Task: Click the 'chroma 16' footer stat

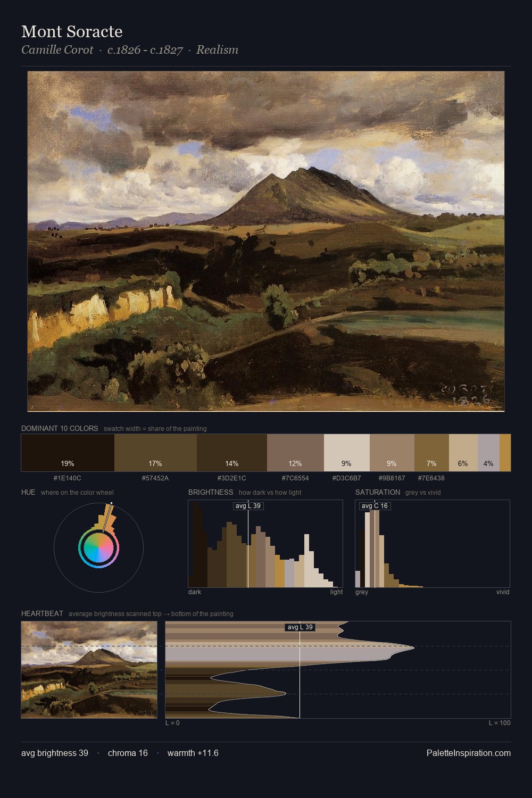Action: coord(128,753)
